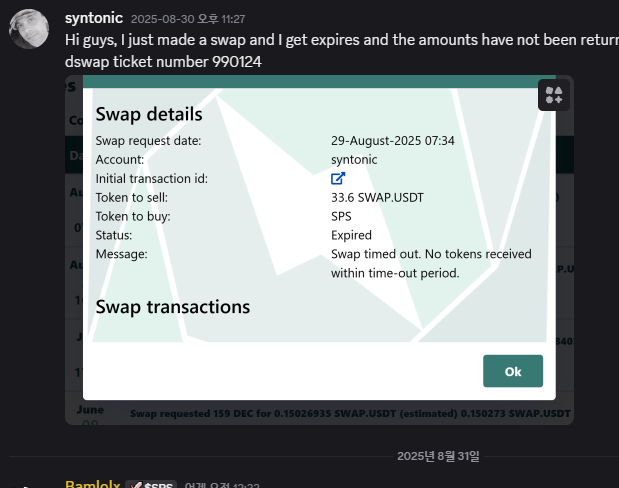Click the swap request date value
Image resolution: width=619 pixels, height=488 pixels.
tap(393, 141)
